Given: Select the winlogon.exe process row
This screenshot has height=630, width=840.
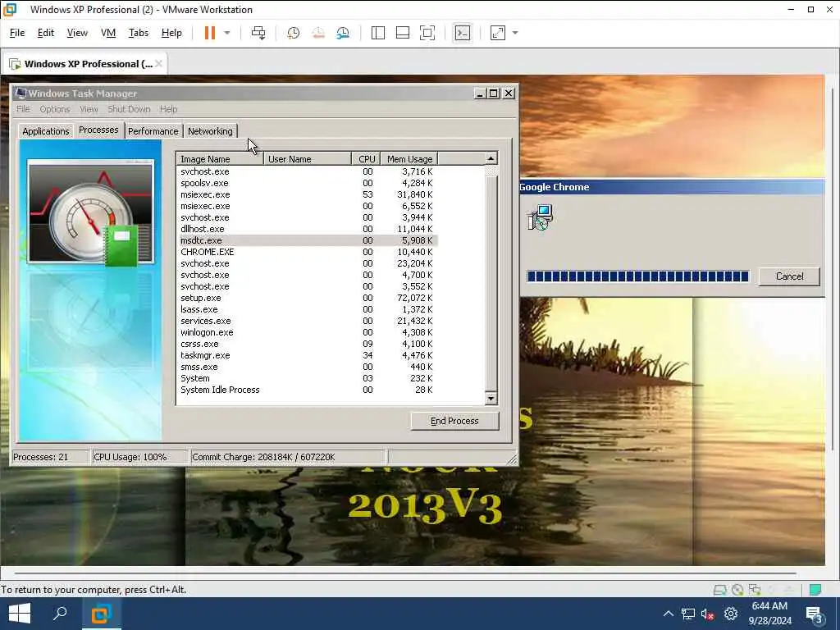Looking at the screenshot, I should point(308,332).
